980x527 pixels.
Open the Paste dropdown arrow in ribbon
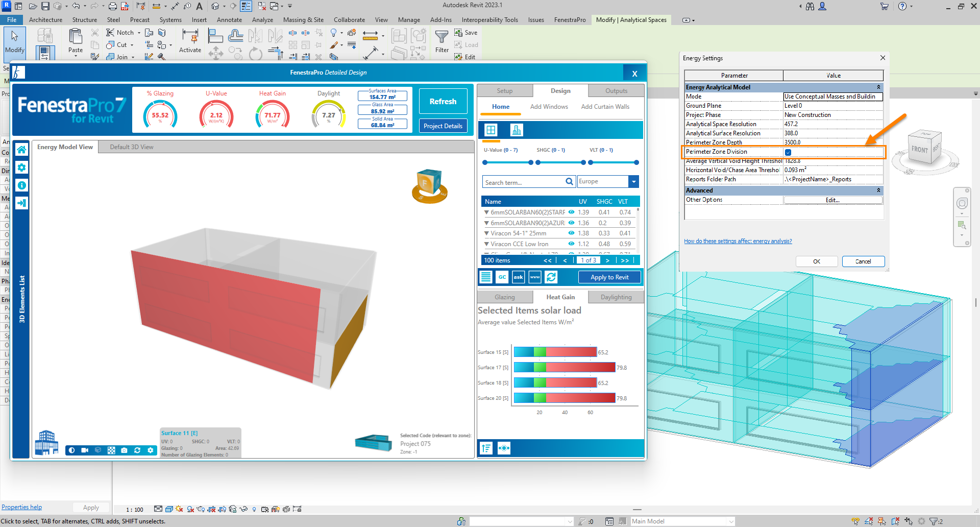pos(76,56)
